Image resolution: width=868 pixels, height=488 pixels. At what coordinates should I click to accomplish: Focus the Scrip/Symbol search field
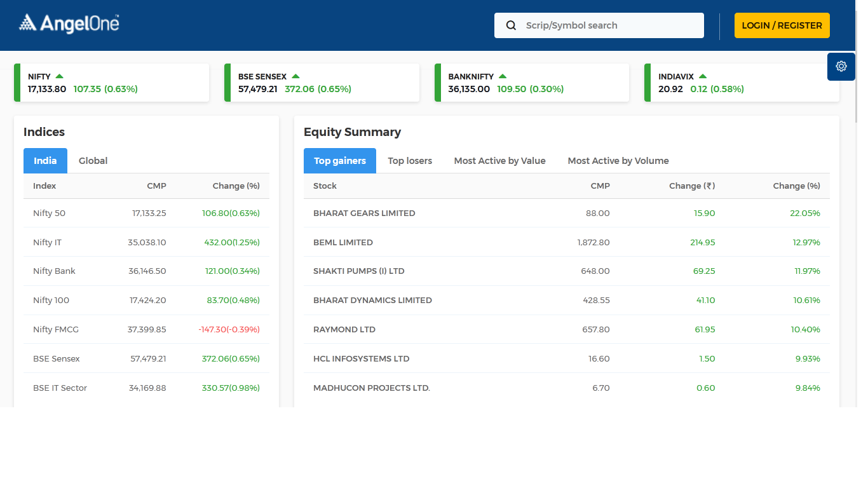[599, 25]
